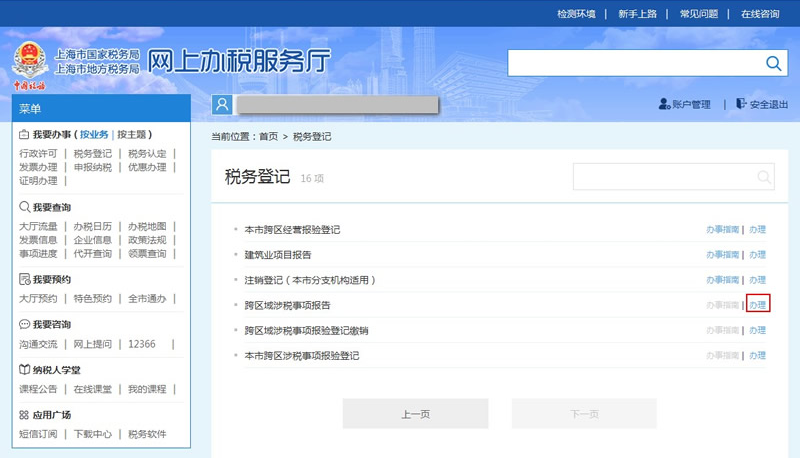Click the 下一页 button
Image resolution: width=800 pixels, height=461 pixels.
click(x=584, y=414)
